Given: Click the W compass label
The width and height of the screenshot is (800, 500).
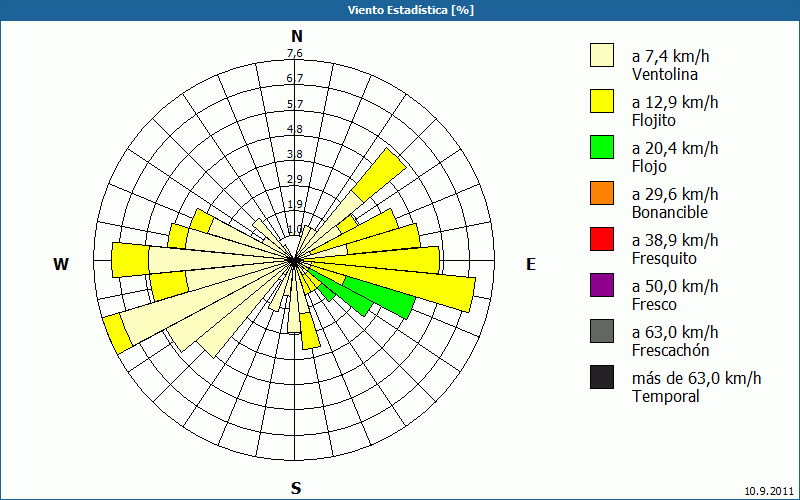Looking at the screenshot, I should click(61, 264).
